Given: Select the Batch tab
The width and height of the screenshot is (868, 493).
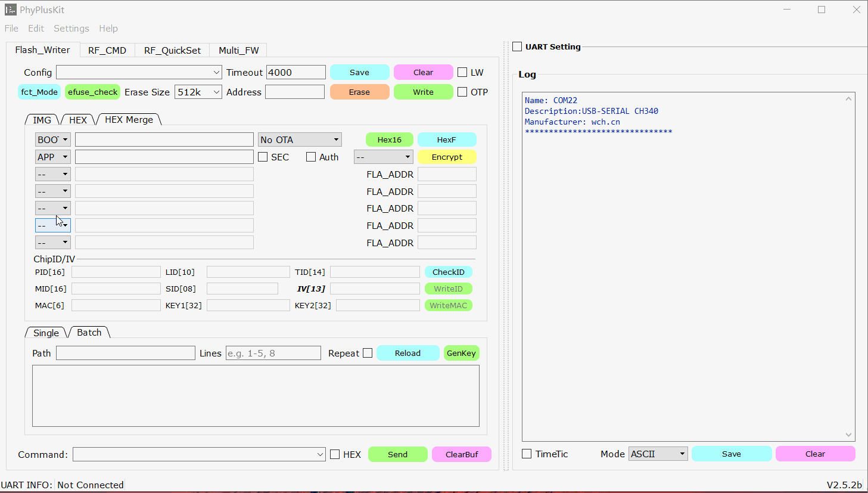Looking at the screenshot, I should click(x=89, y=332).
